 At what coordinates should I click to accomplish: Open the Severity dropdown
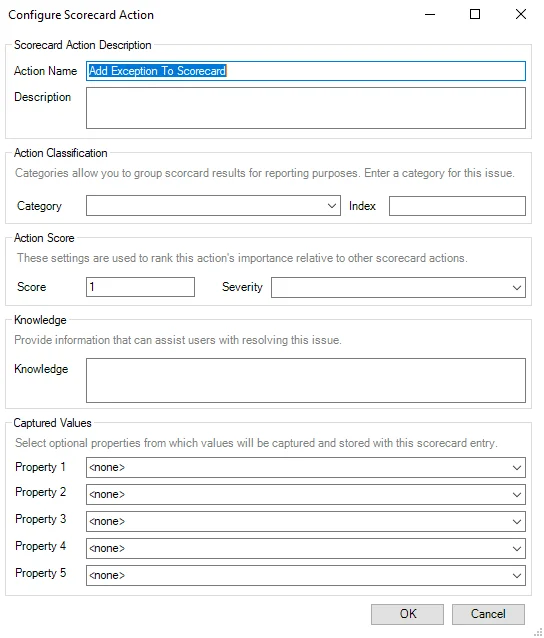coord(398,287)
